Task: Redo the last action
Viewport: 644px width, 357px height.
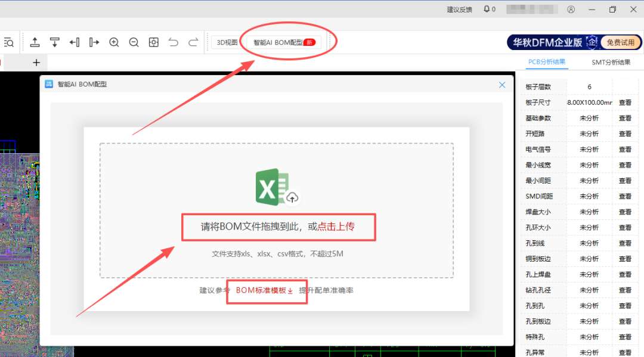Action: 193,42
